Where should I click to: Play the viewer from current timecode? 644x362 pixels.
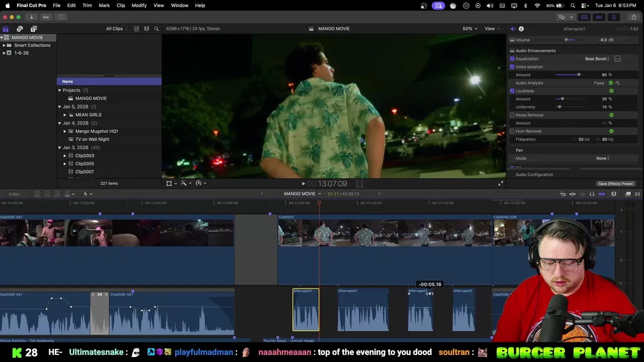click(303, 184)
